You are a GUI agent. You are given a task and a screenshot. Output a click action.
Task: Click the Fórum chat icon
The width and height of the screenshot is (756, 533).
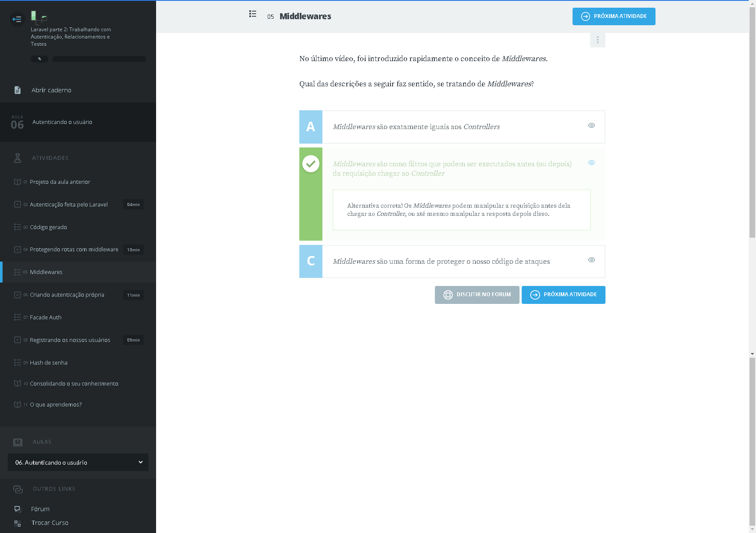(x=18, y=509)
